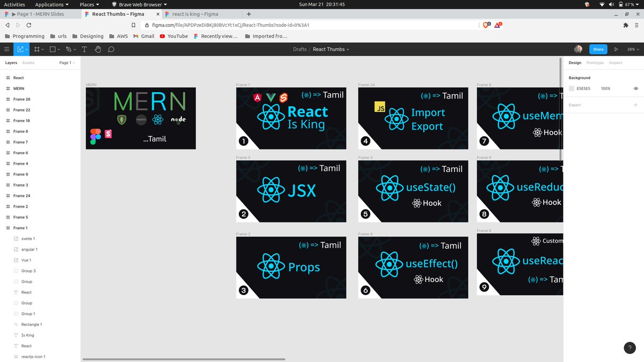This screenshot has height=362, width=644.
Task: Open the Figma hamburger main menu
Action: [x=7, y=49]
